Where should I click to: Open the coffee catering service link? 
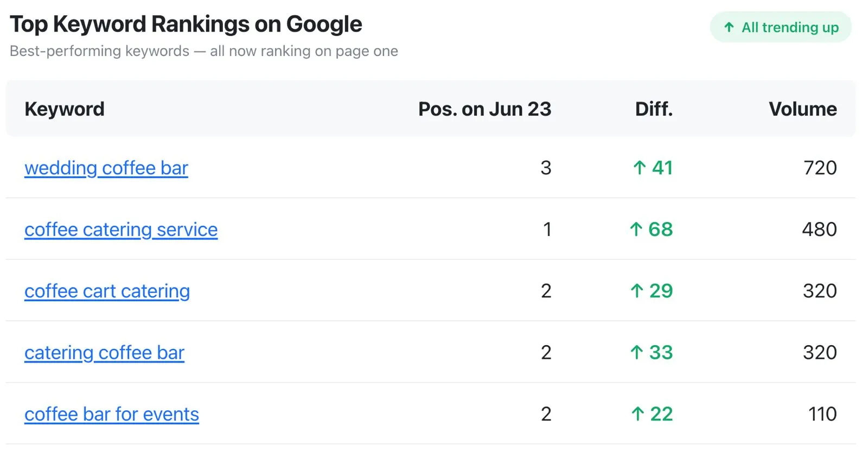click(121, 230)
